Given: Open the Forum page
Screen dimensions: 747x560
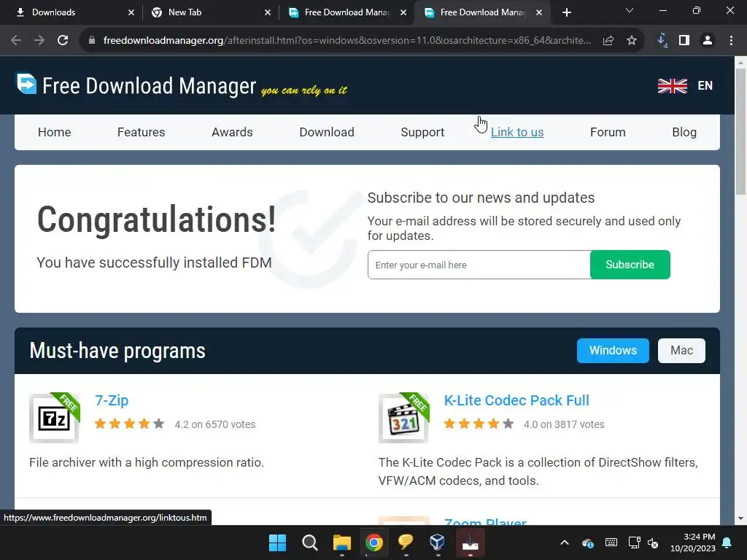Looking at the screenshot, I should [x=608, y=132].
